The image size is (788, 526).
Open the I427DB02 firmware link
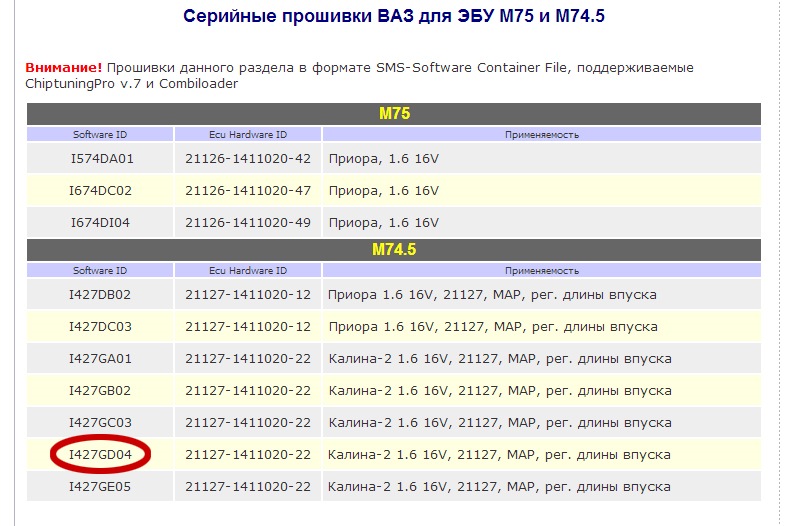coord(100,295)
